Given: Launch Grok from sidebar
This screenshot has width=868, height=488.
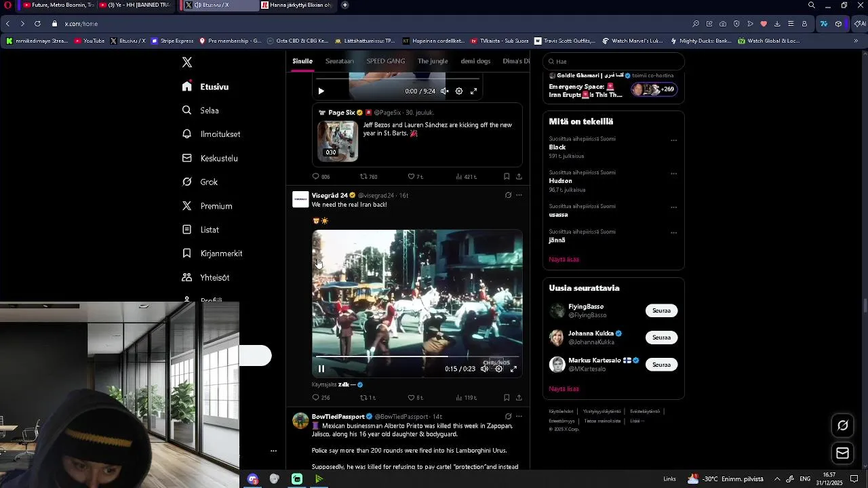Looking at the screenshot, I should [200, 182].
